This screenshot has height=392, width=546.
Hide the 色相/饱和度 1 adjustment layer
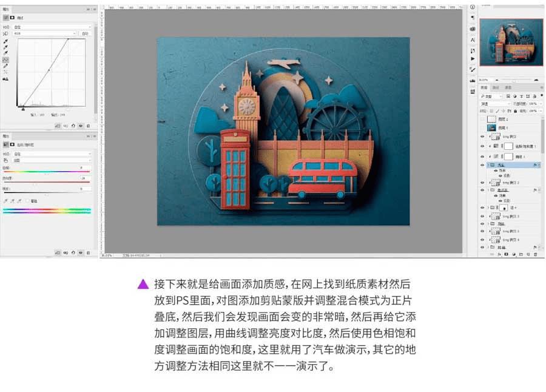click(x=482, y=146)
